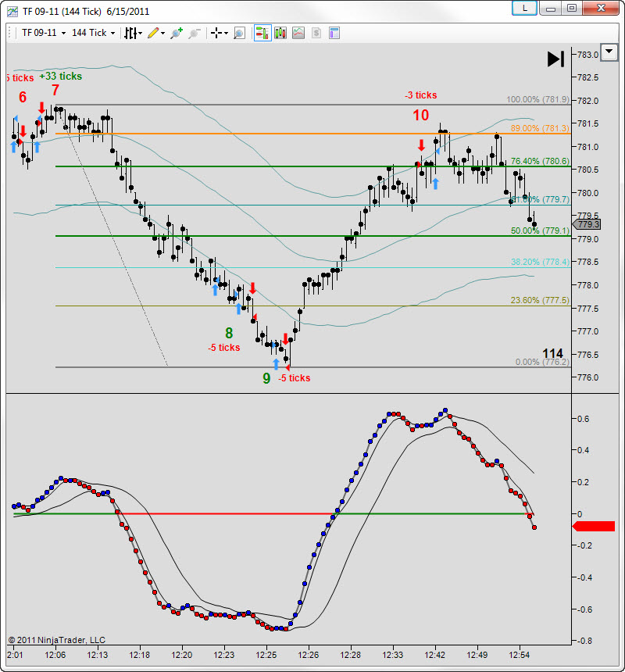Click the red arrow marker on indicator axis
The width and height of the screenshot is (625, 672).
tap(594, 527)
